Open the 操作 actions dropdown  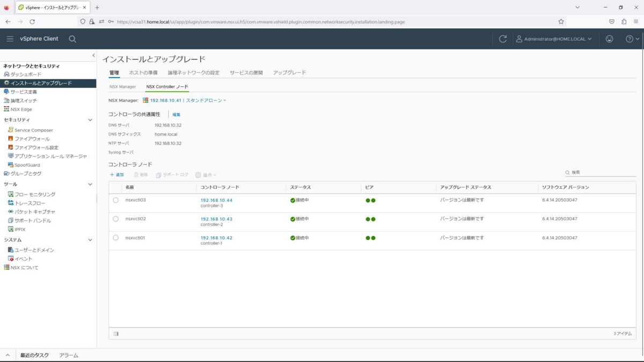point(206,175)
